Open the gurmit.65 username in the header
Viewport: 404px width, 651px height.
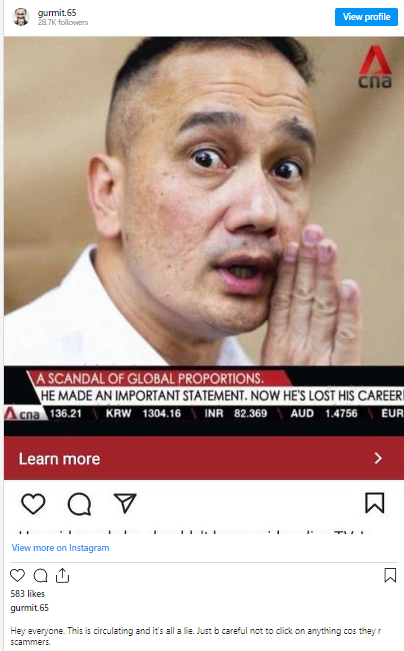click(57, 12)
